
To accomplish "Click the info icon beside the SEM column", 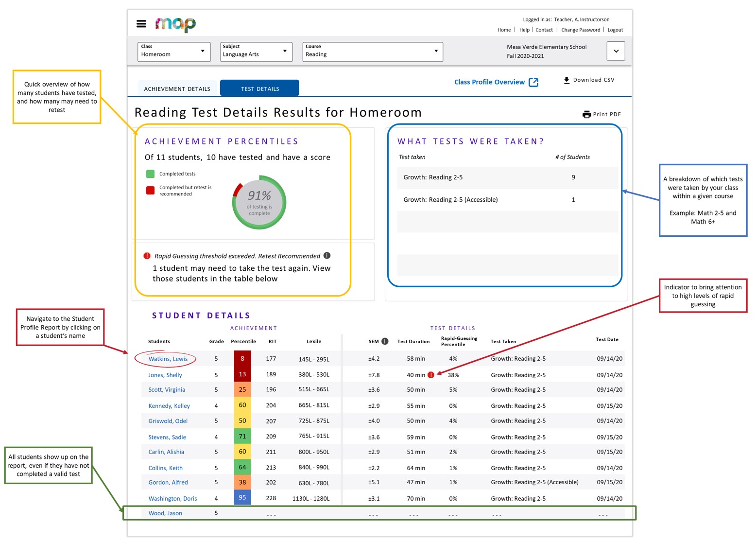I will click(385, 341).
